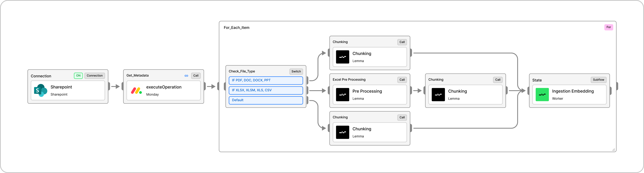Click the Sharepoint logo icon

pos(40,90)
